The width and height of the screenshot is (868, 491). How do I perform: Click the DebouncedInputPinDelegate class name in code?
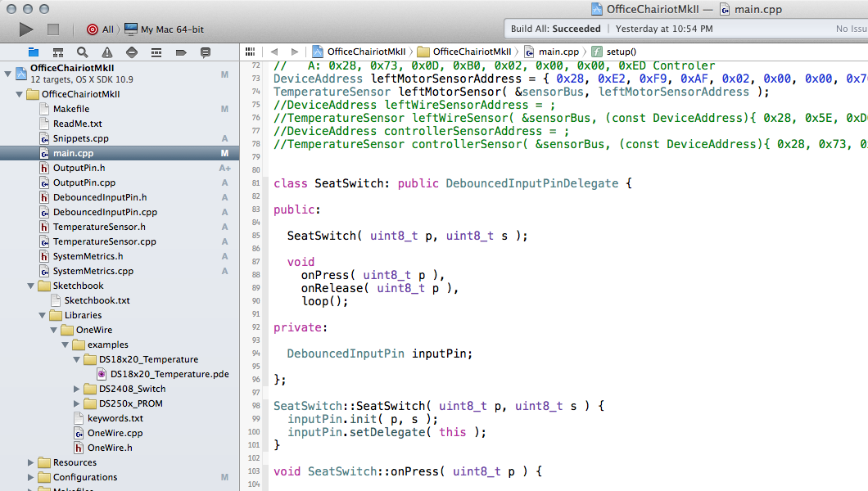(x=532, y=183)
